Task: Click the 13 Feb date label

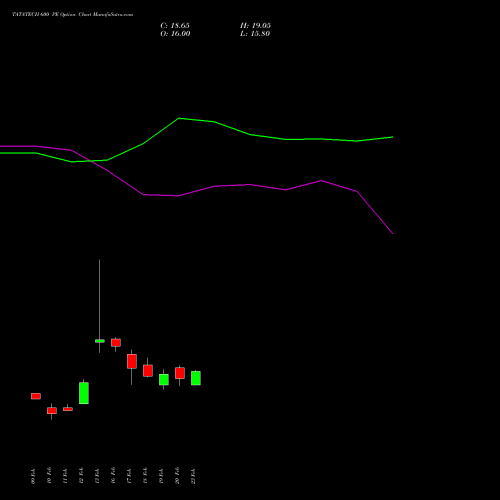Action: (97, 476)
